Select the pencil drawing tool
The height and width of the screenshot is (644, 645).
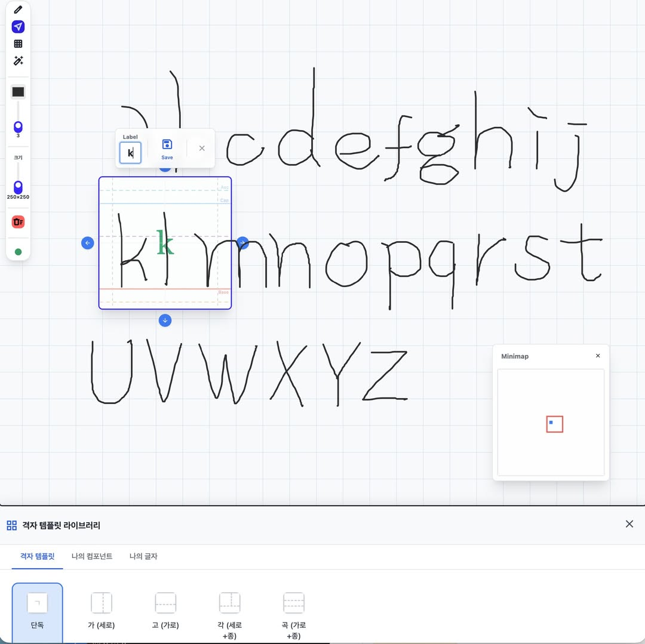(x=18, y=10)
